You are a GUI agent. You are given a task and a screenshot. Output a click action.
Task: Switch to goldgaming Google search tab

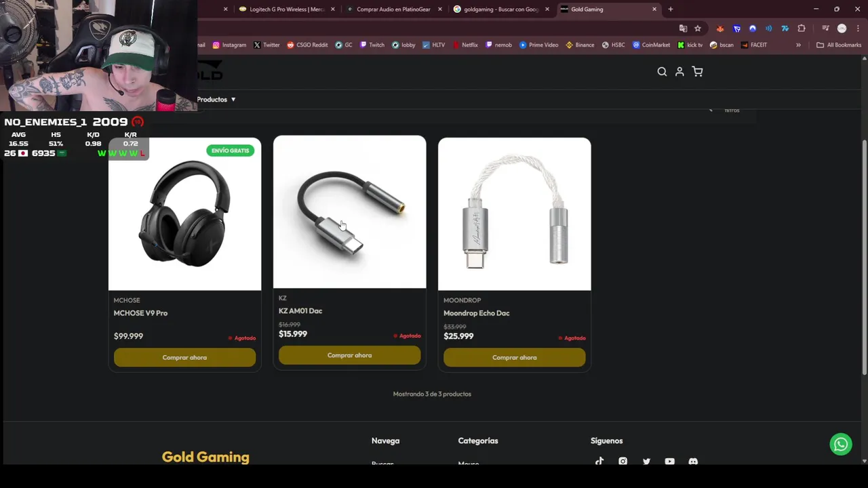[500, 9]
